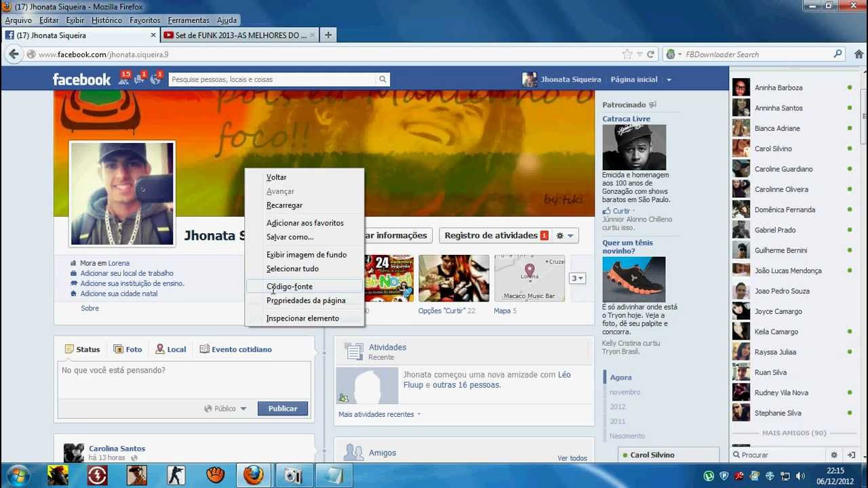868x488 pixels.
Task: Open Propriedades da página
Action: pos(304,301)
